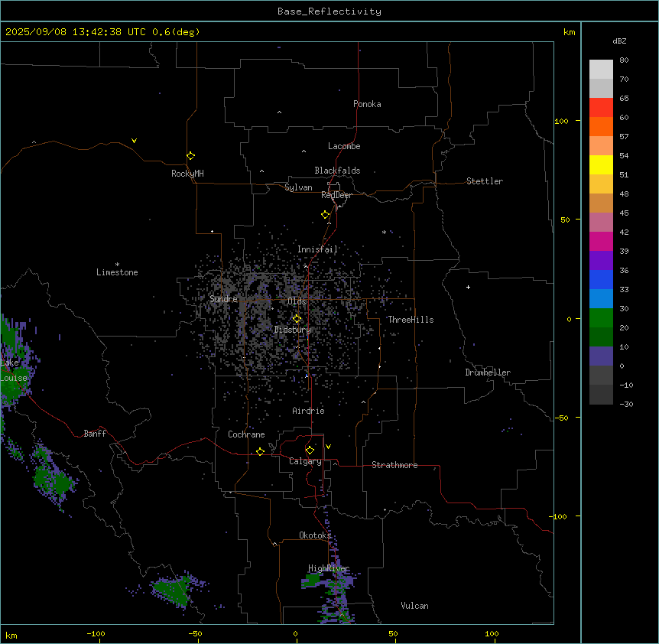Click the Ponoka city label
Viewport: 659px width, 644px height.
367,104
